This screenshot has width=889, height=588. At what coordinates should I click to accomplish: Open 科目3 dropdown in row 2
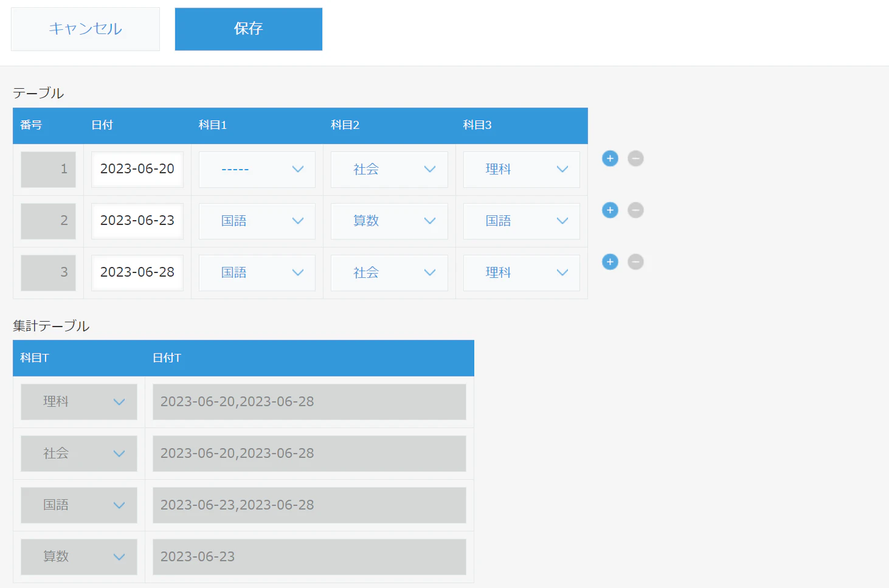pos(522,221)
